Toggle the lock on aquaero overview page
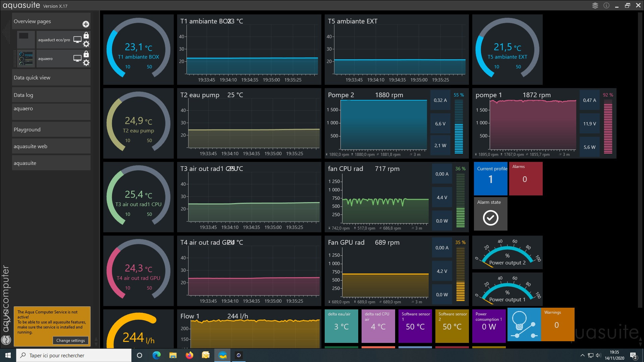The height and width of the screenshot is (362, 644). tap(86, 54)
